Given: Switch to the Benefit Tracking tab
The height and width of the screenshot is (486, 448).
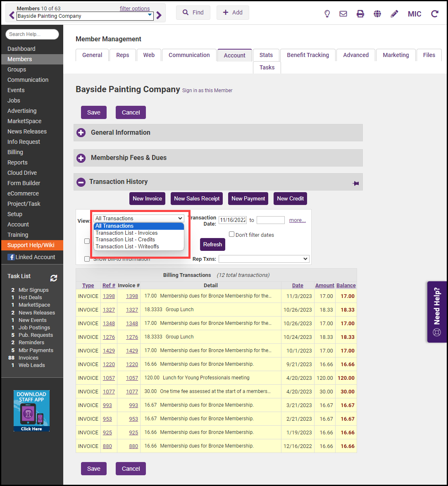Looking at the screenshot, I should click(308, 55).
